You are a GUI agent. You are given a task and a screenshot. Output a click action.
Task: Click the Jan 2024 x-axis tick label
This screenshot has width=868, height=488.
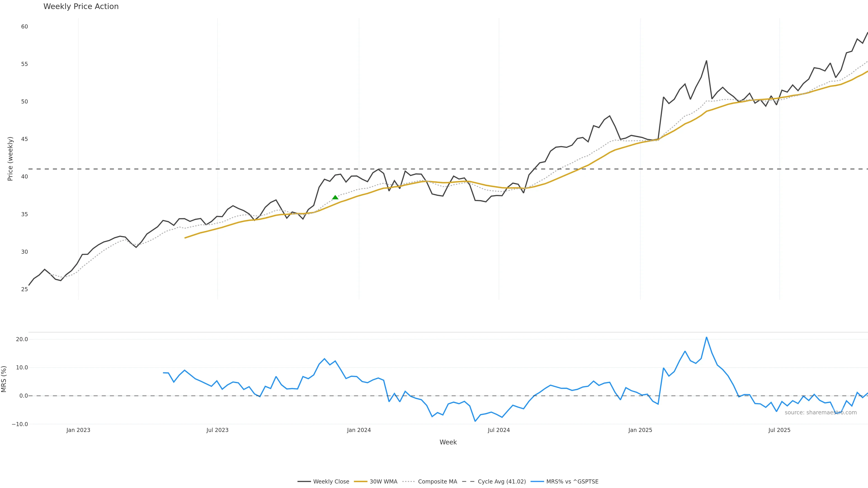pyautogui.click(x=359, y=430)
